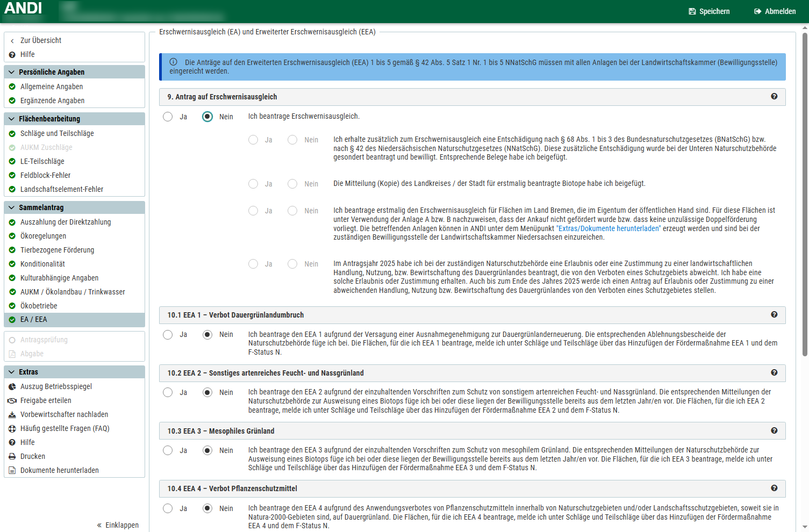The image size is (809, 532).
Task: Click the Auszug Betriebsspiegel chart icon
Action: 12,386
